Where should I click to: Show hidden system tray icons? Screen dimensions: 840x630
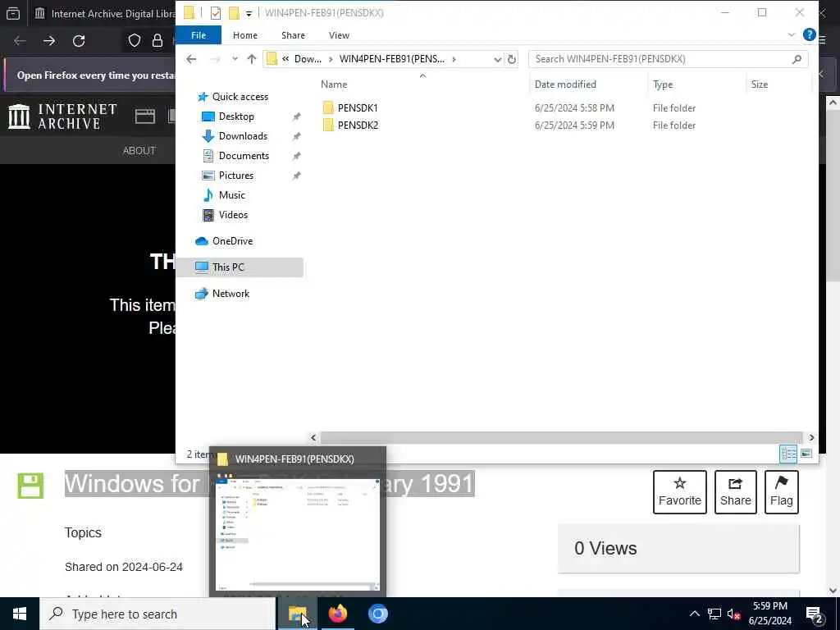(x=694, y=614)
